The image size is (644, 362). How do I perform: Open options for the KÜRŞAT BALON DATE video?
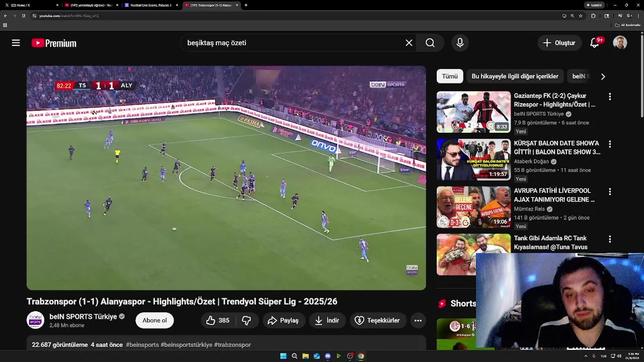coord(610,144)
